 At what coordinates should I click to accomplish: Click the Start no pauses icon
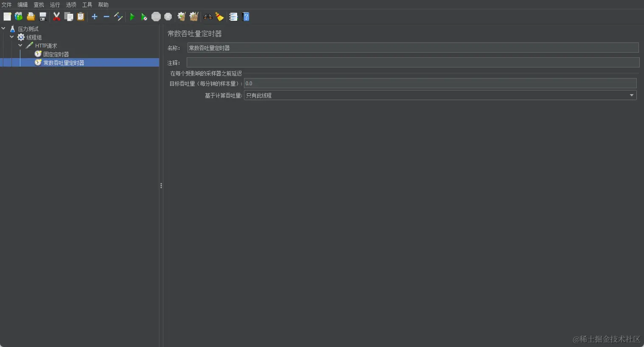click(x=144, y=17)
